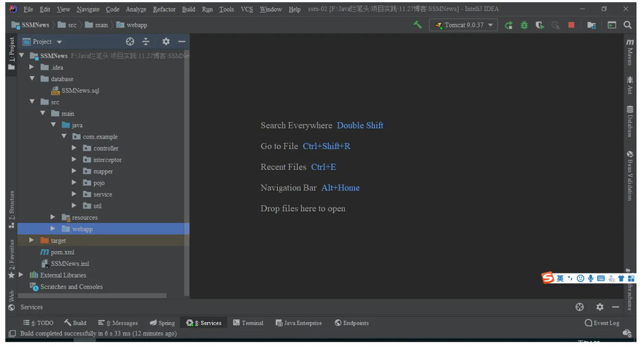Open the Endpoints tab
Viewport: 644px width, 346px height.
(351, 323)
